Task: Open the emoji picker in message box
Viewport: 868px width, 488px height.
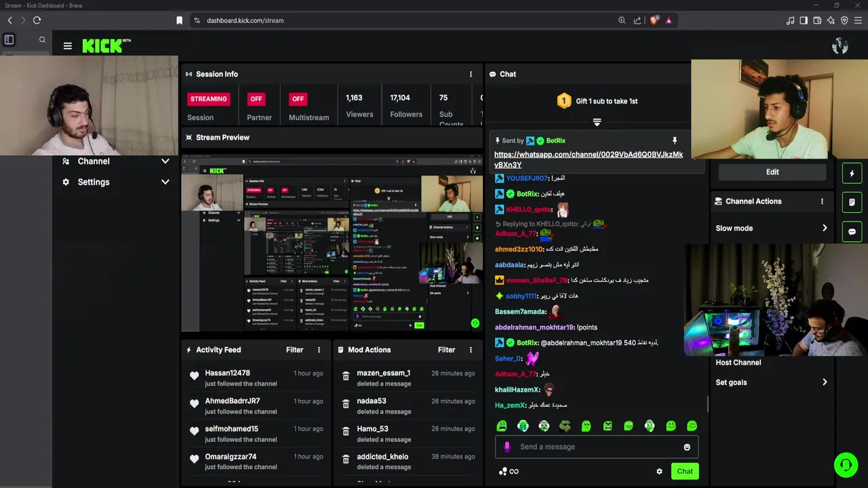Action: [687, 447]
